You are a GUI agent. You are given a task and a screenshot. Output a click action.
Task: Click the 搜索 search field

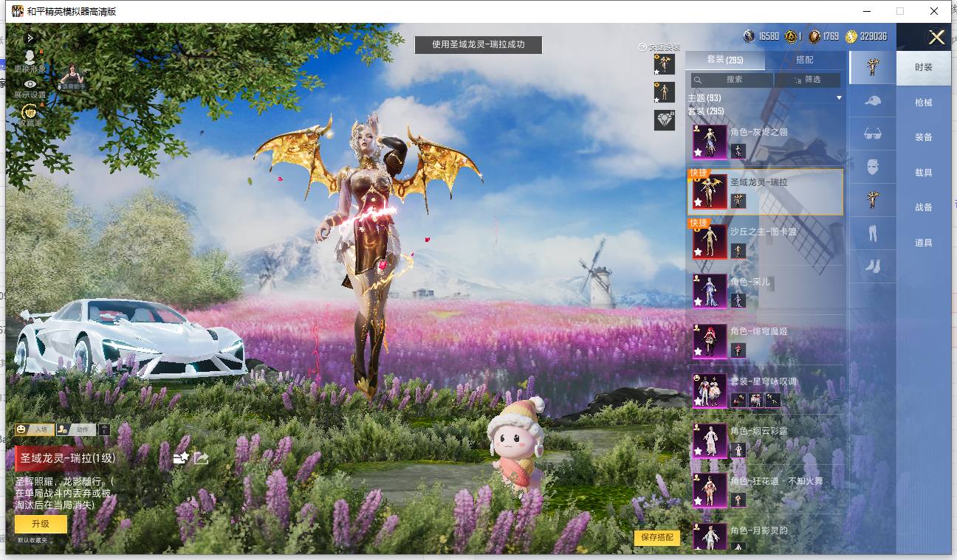pos(732,80)
